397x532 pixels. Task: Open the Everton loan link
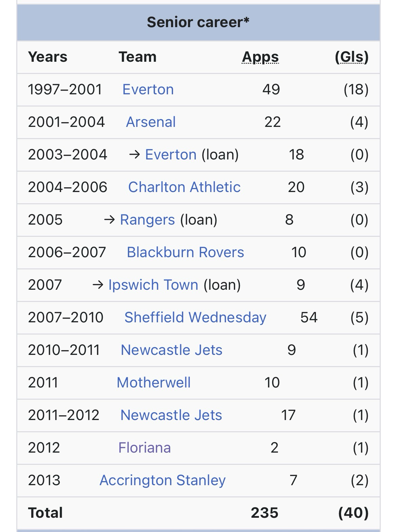[171, 155]
